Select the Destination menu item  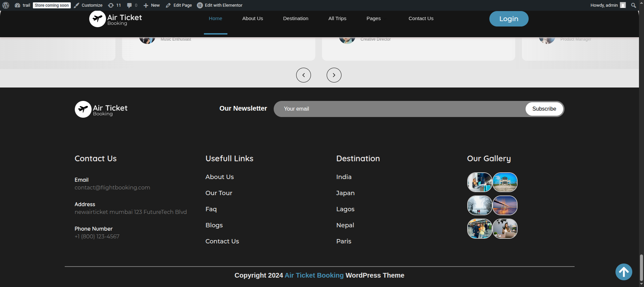pyautogui.click(x=296, y=18)
